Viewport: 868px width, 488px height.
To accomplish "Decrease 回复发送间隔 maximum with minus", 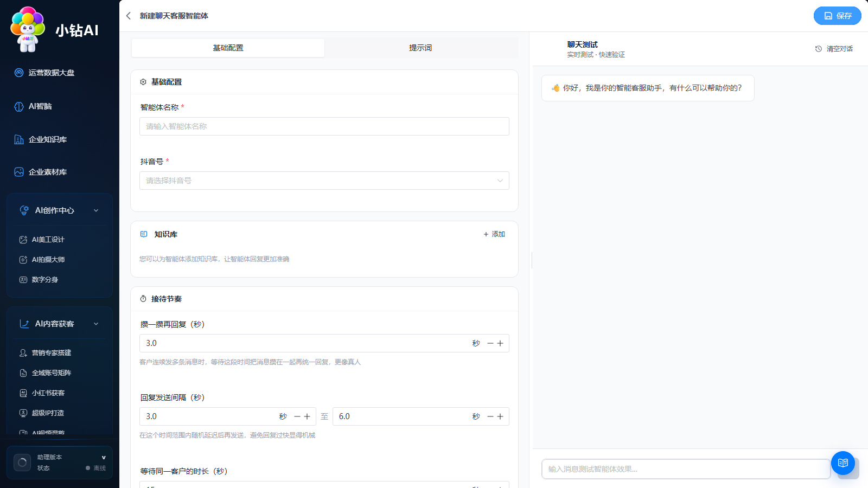I will point(490,416).
